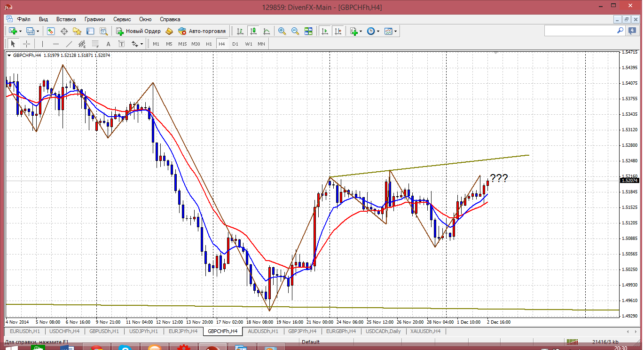The image size is (644, 350).
Task: Open the Indicators list dropdown
Action: 361,32
